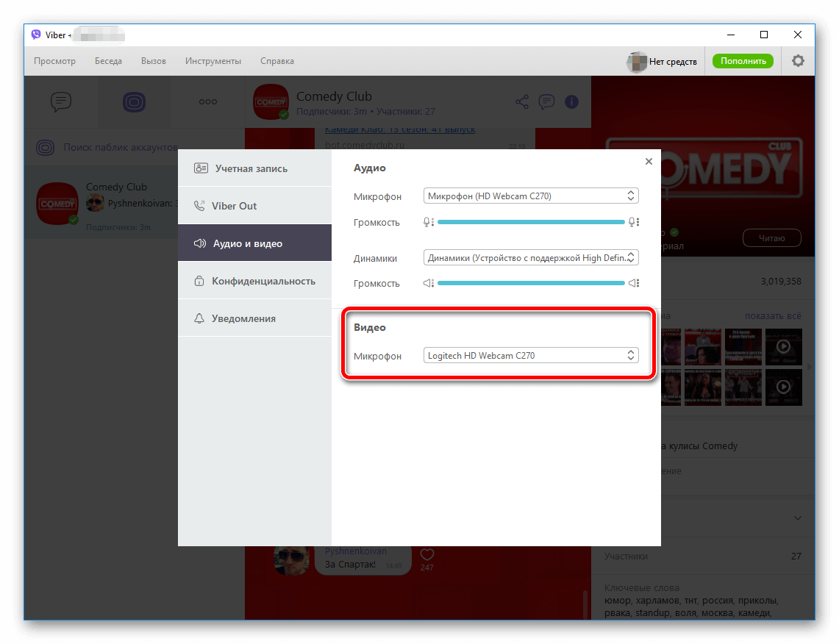Click the heart like icon under message
Viewport: 839px width, 644px height.
pyautogui.click(x=427, y=554)
